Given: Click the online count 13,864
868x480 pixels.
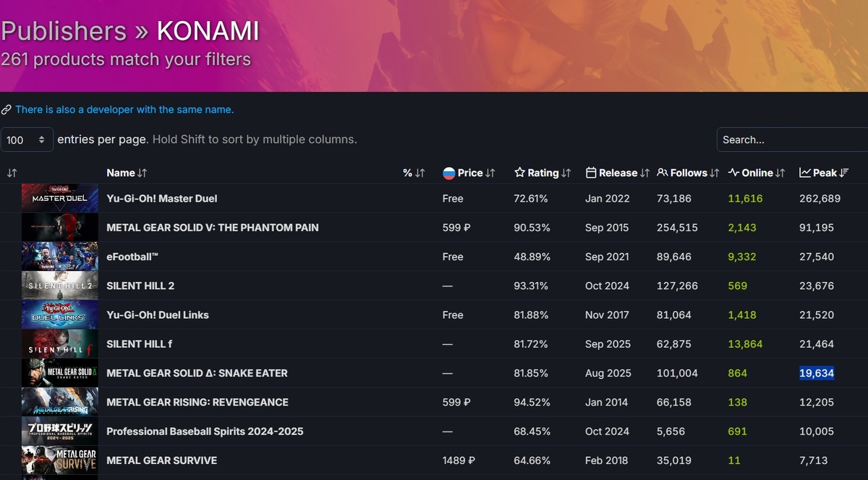Looking at the screenshot, I should (745, 344).
